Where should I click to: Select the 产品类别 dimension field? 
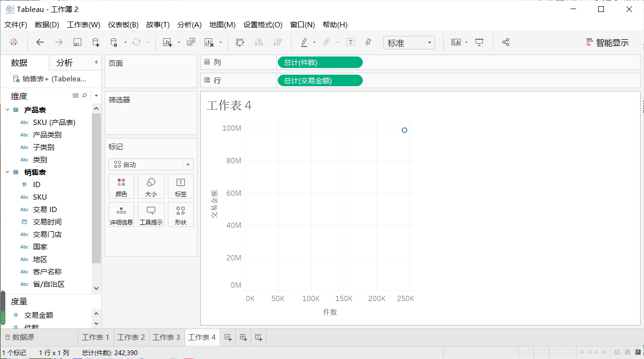click(47, 135)
